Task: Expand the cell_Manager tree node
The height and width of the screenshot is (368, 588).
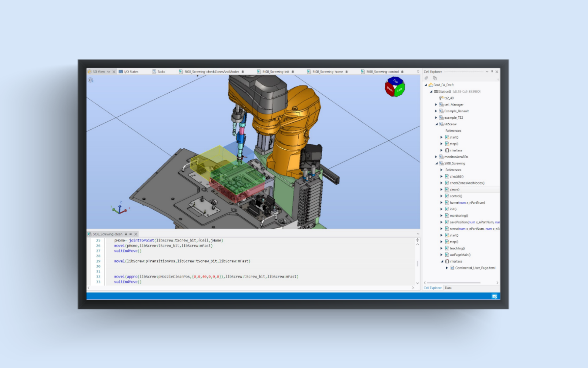Action: tap(436, 105)
